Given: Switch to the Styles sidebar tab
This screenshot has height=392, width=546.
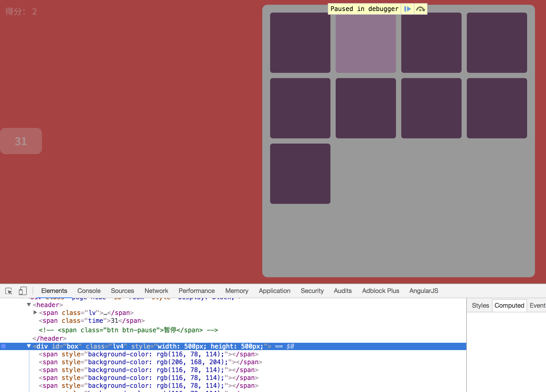Looking at the screenshot, I should (480, 306).
